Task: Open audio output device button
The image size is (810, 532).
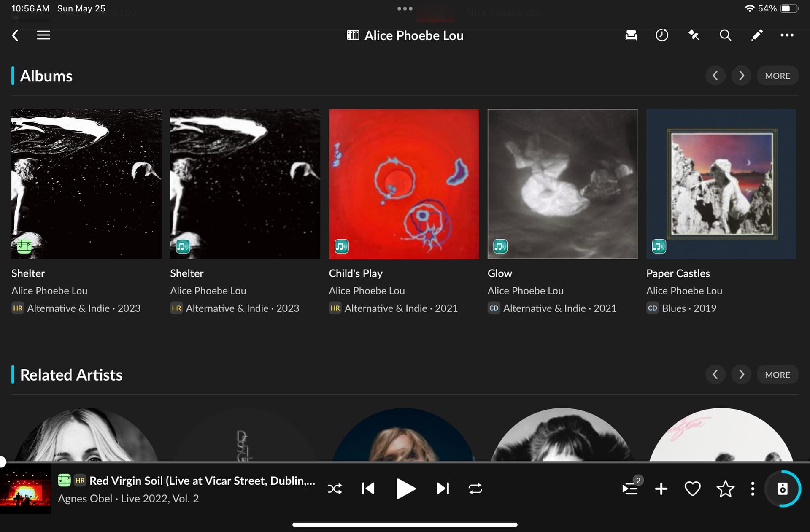Action: [x=783, y=489]
